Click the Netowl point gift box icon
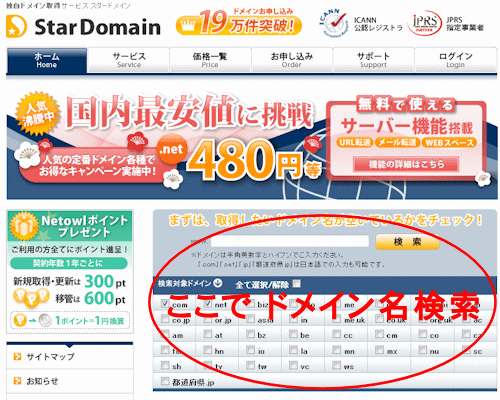The image size is (500, 400). coord(23,226)
